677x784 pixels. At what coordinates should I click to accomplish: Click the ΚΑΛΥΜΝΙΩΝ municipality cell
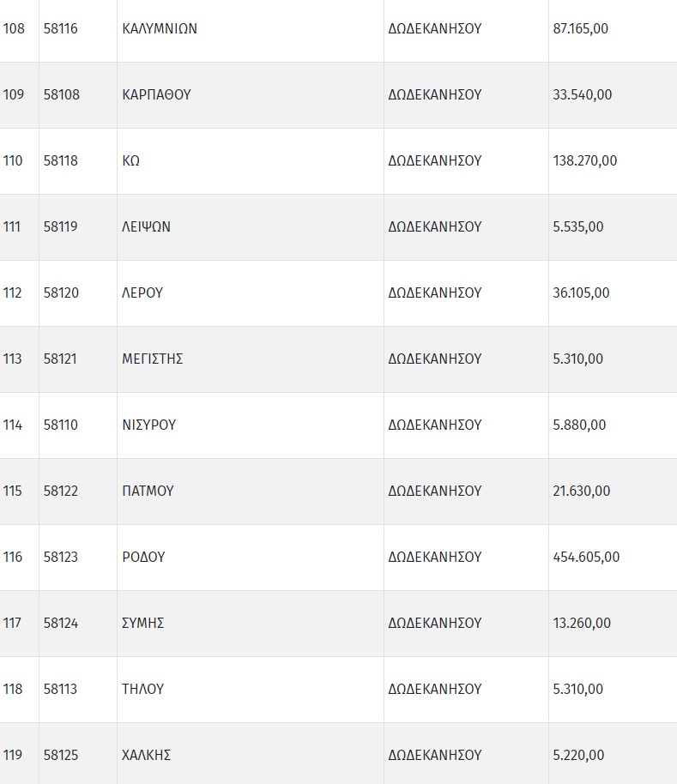[160, 28]
